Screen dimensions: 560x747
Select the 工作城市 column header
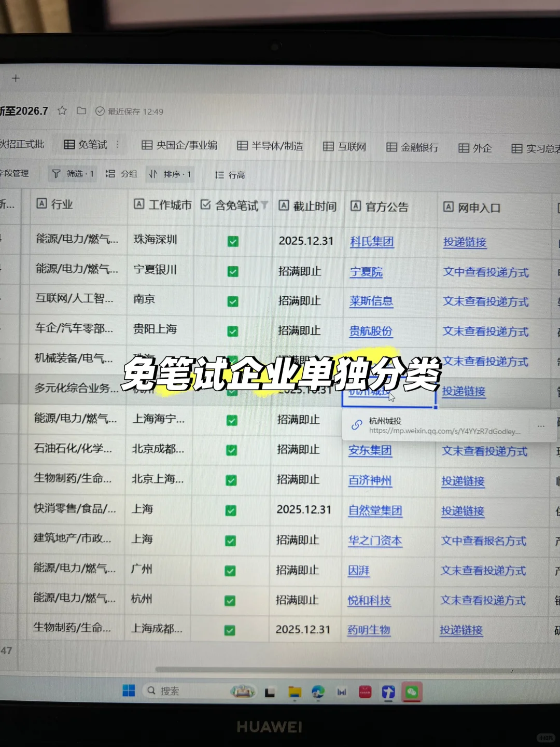coord(163,205)
